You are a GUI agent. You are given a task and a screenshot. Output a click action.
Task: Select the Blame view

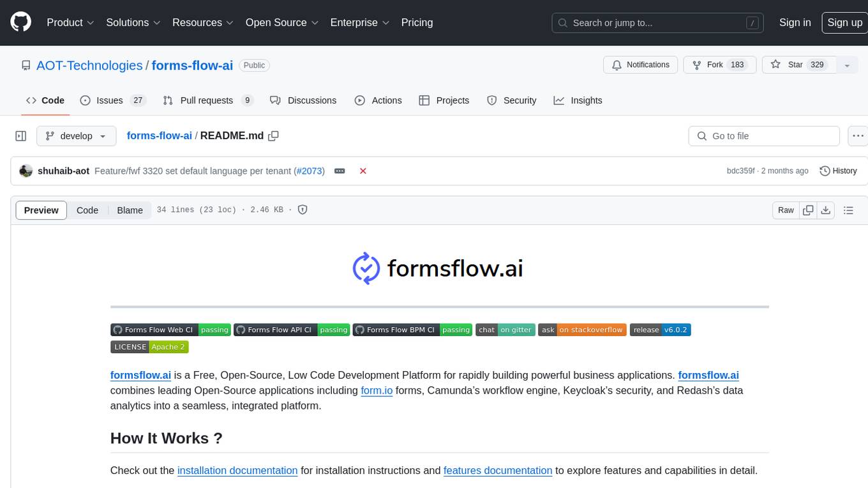(130, 210)
